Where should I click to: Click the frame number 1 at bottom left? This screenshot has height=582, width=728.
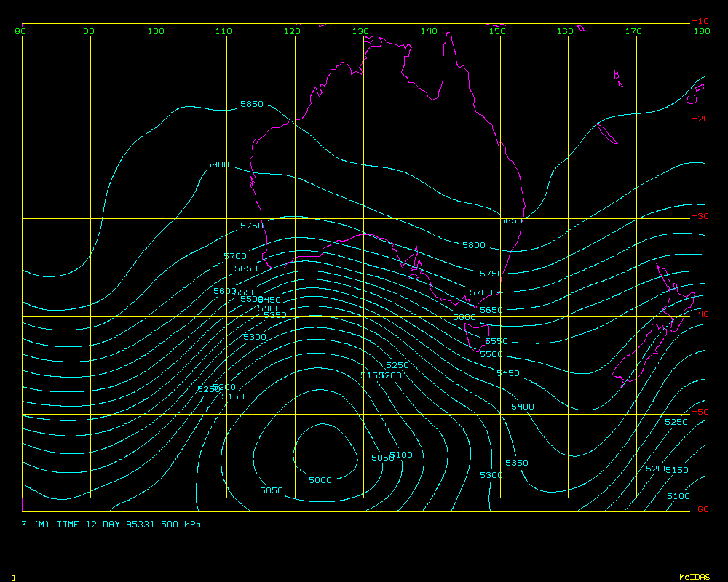pos(14,577)
